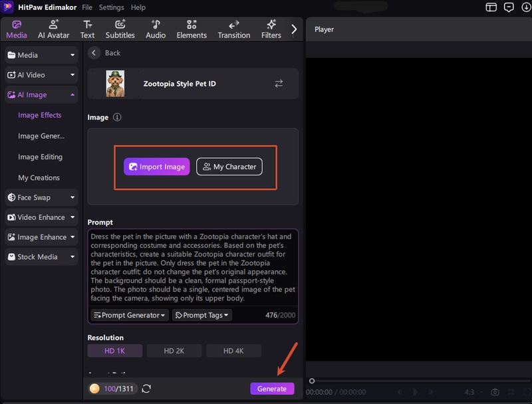The height and width of the screenshot is (404, 532).
Task: Click the Back arrow icon
Action: pyautogui.click(x=94, y=53)
